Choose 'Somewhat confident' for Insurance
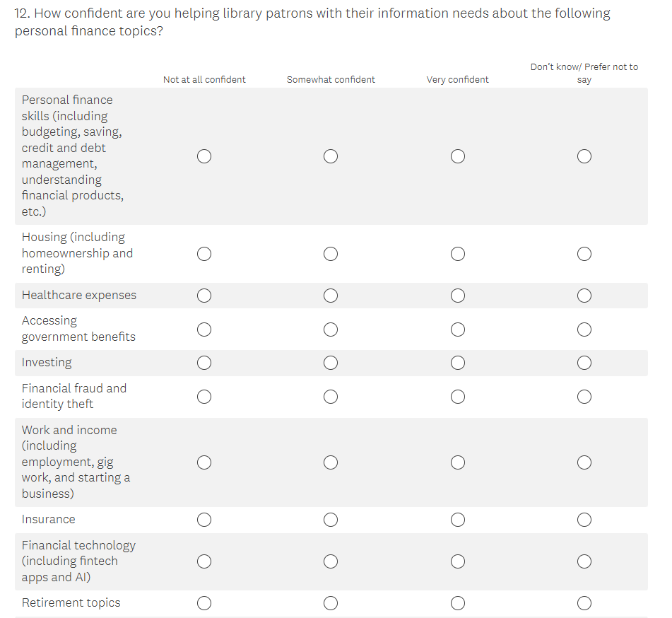The height and width of the screenshot is (618, 672). click(331, 520)
